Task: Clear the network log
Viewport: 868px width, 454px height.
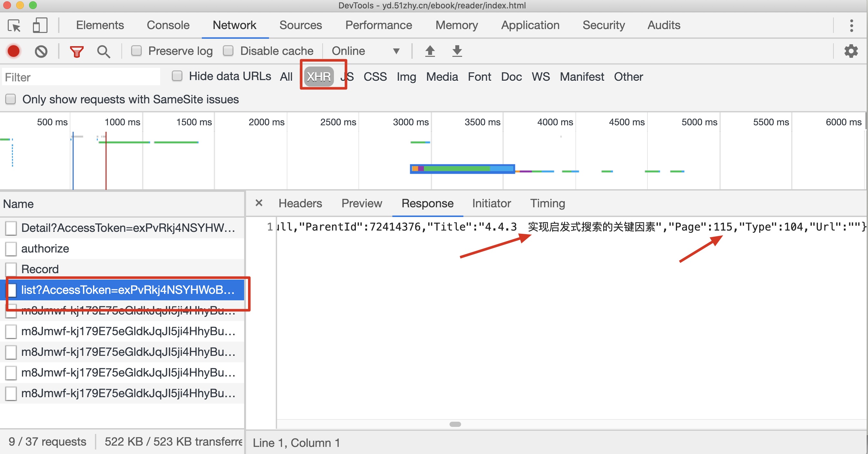Action: coord(41,51)
